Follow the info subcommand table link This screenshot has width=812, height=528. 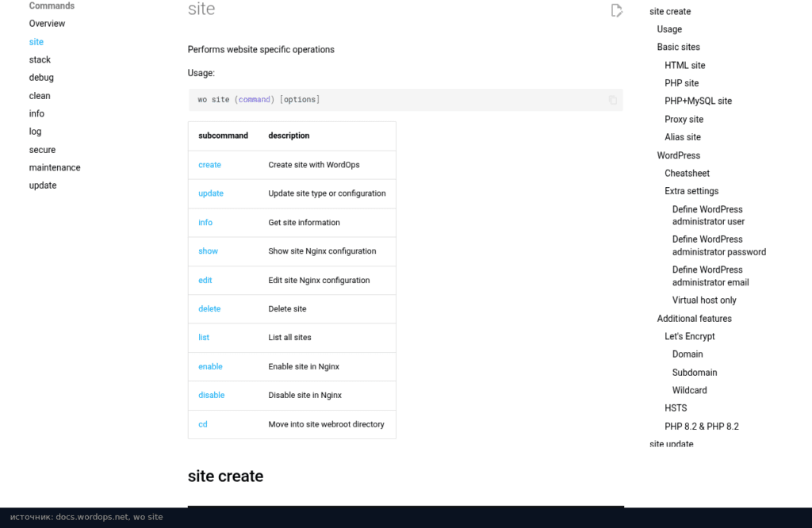click(205, 222)
